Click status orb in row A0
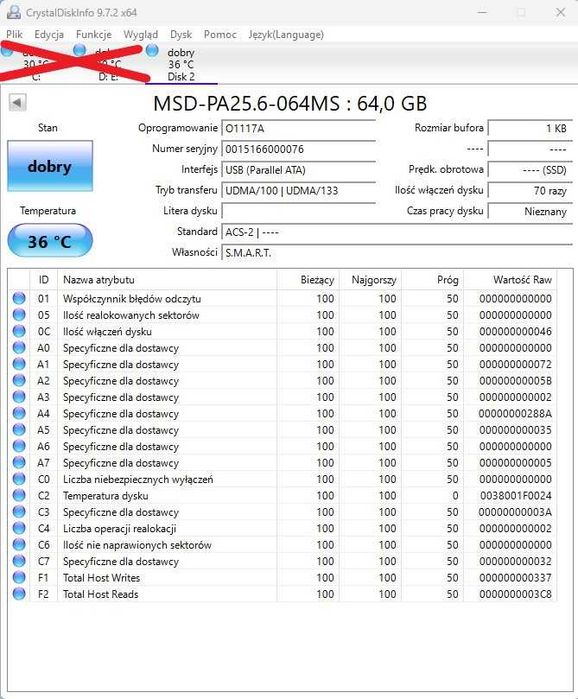This screenshot has height=699, width=578. click(x=19, y=348)
